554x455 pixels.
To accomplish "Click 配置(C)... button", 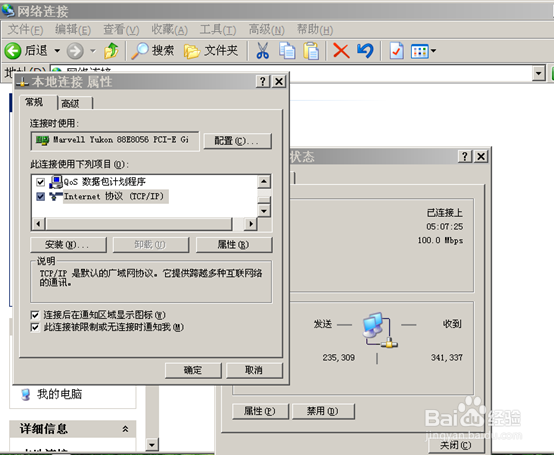I will (238, 141).
